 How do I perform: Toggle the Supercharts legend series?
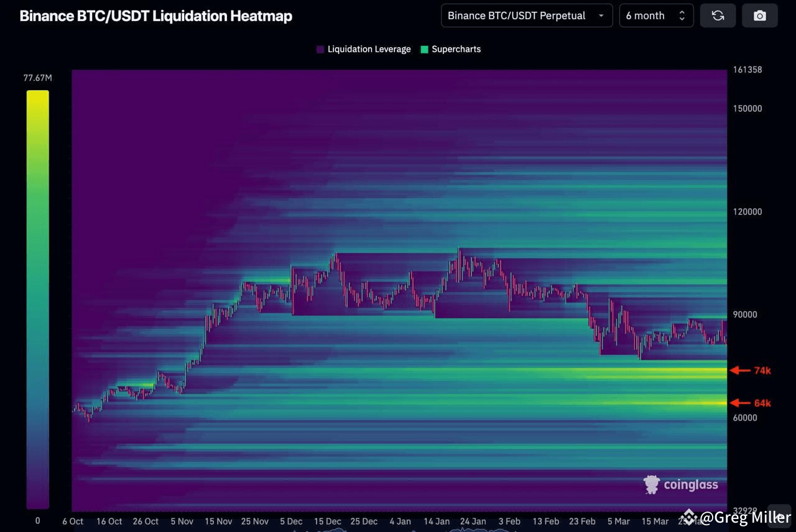(x=451, y=49)
